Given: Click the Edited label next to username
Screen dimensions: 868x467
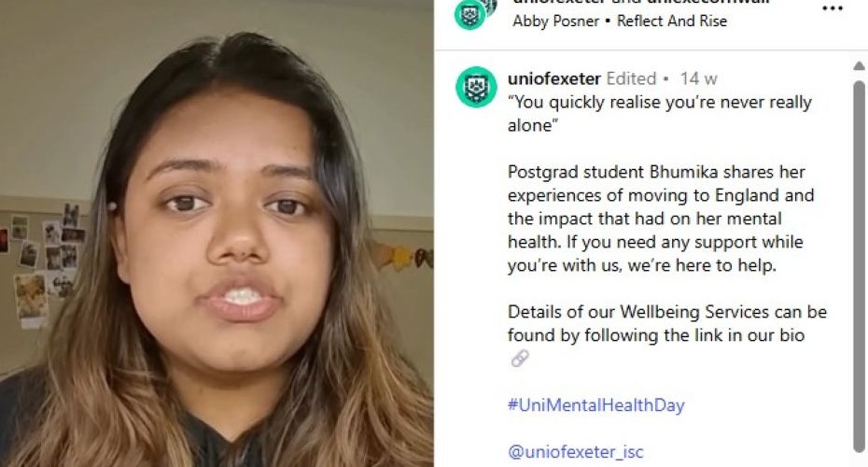Looking at the screenshot, I should [631, 78].
